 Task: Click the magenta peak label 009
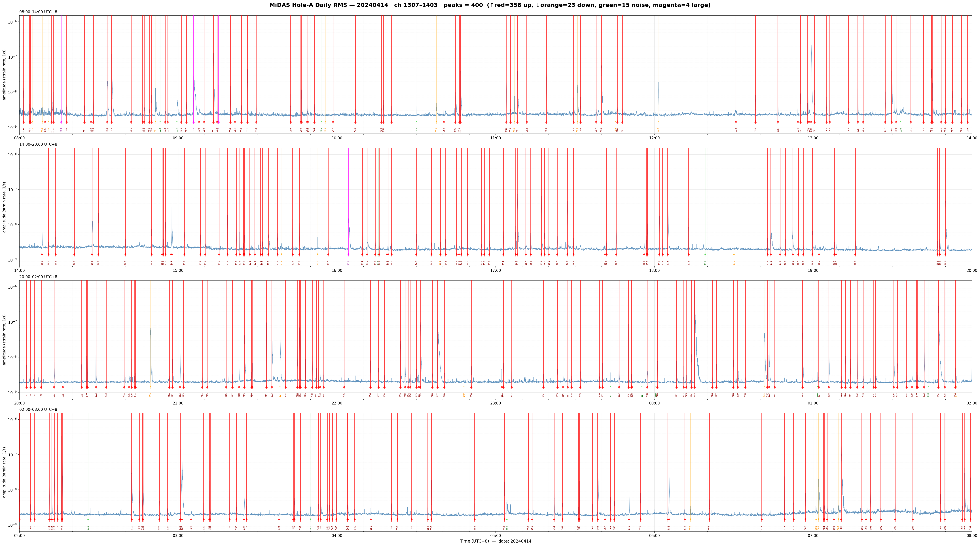61,130
